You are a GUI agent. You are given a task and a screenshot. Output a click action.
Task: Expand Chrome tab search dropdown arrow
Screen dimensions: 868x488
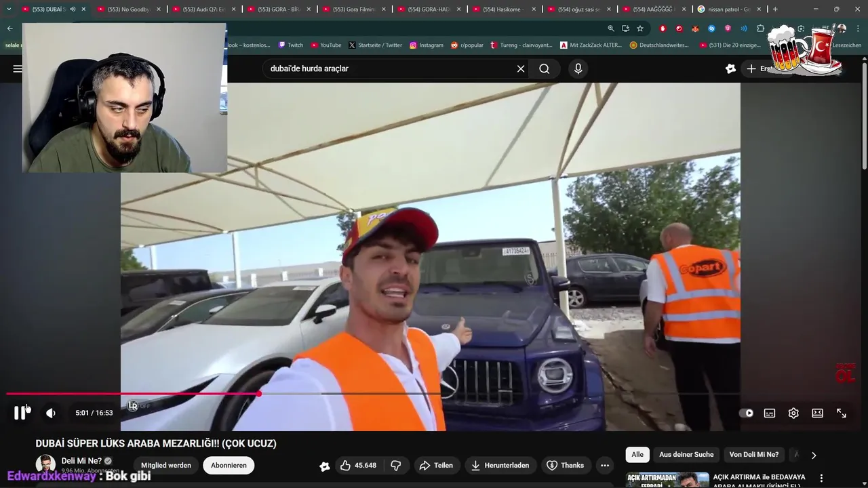click(x=9, y=9)
